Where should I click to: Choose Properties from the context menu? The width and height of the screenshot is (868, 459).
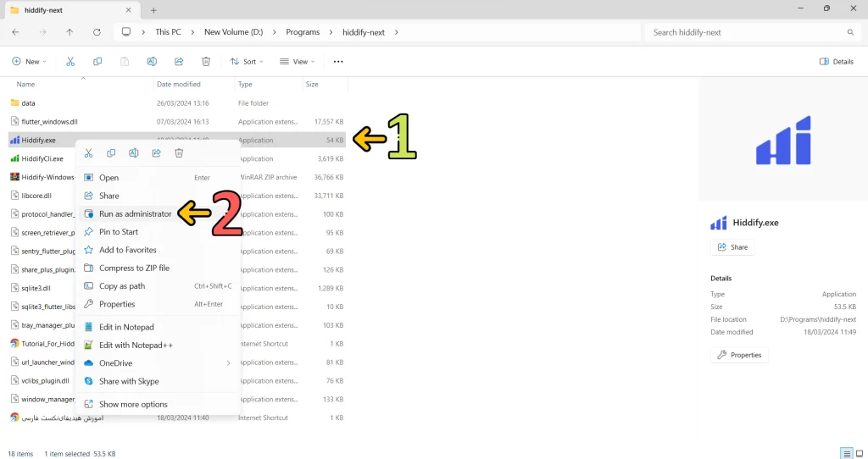coord(158,304)
